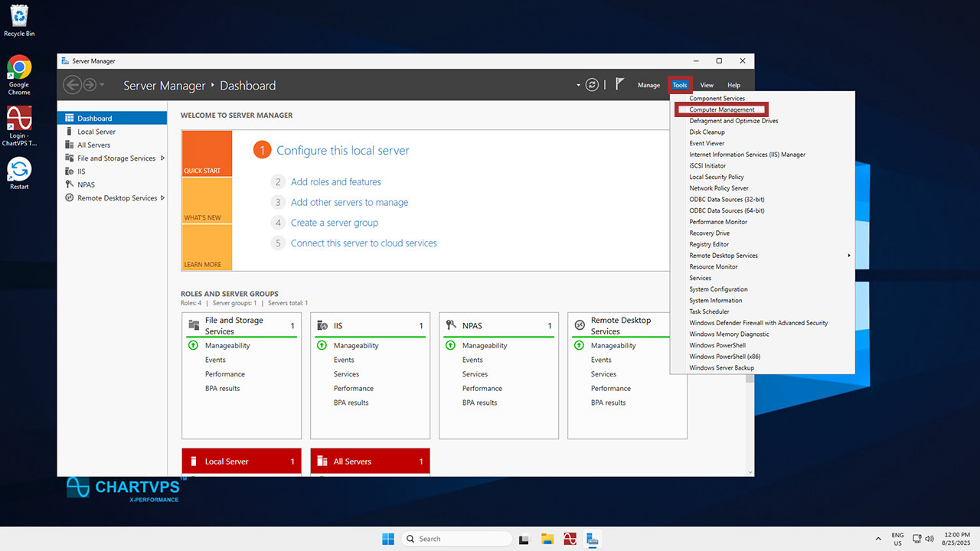980x551 pixels.
Task: Expand Remote Desktop Services sidebar arrow
Action: tap(163, 198)
